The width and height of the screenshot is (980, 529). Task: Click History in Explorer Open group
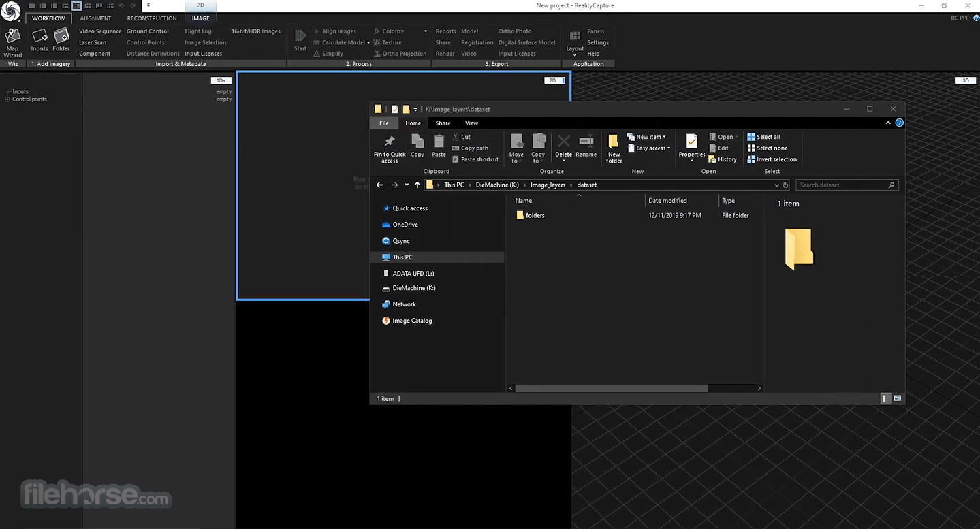723,159
